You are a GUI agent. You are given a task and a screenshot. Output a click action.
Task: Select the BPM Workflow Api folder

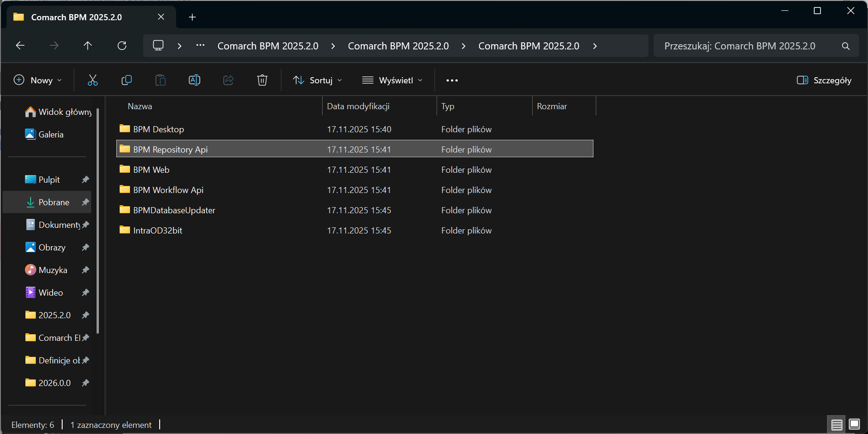click(168, 190)
